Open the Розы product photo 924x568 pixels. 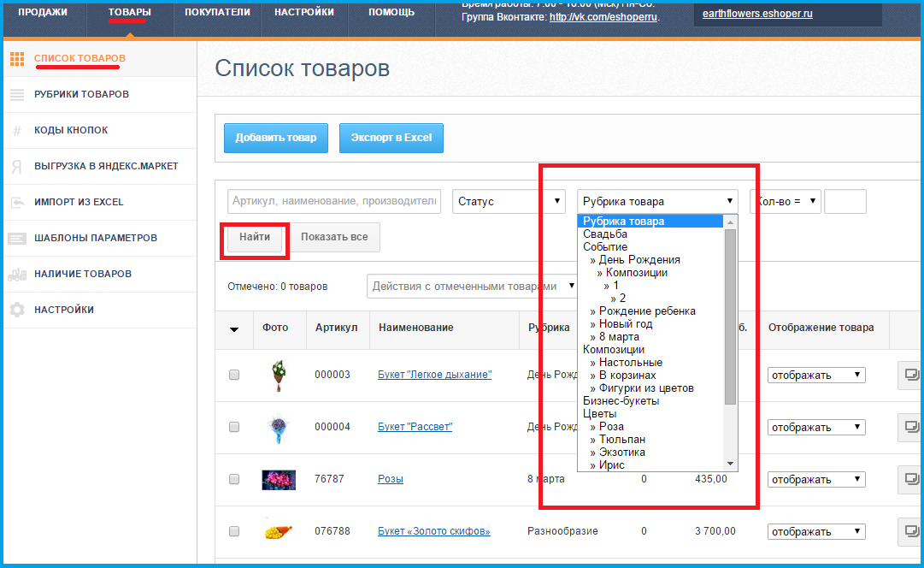[x=278, y=480]
